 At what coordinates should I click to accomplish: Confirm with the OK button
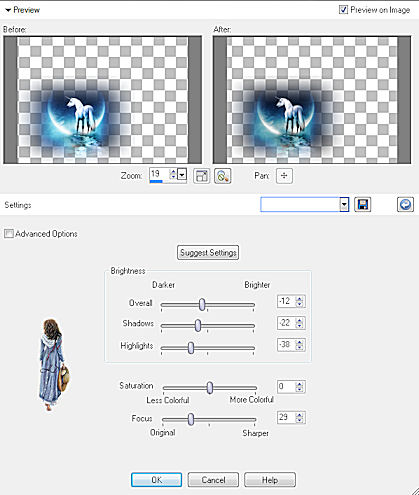(x=157, y=480)
